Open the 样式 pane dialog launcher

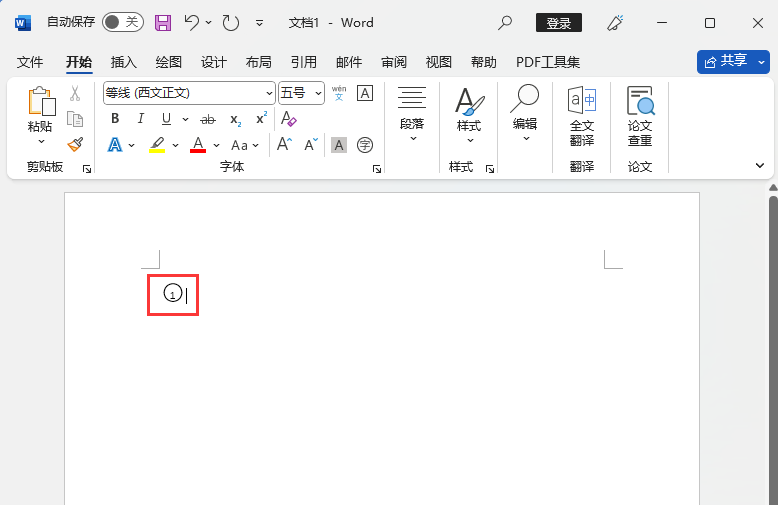tap(490, 169)
